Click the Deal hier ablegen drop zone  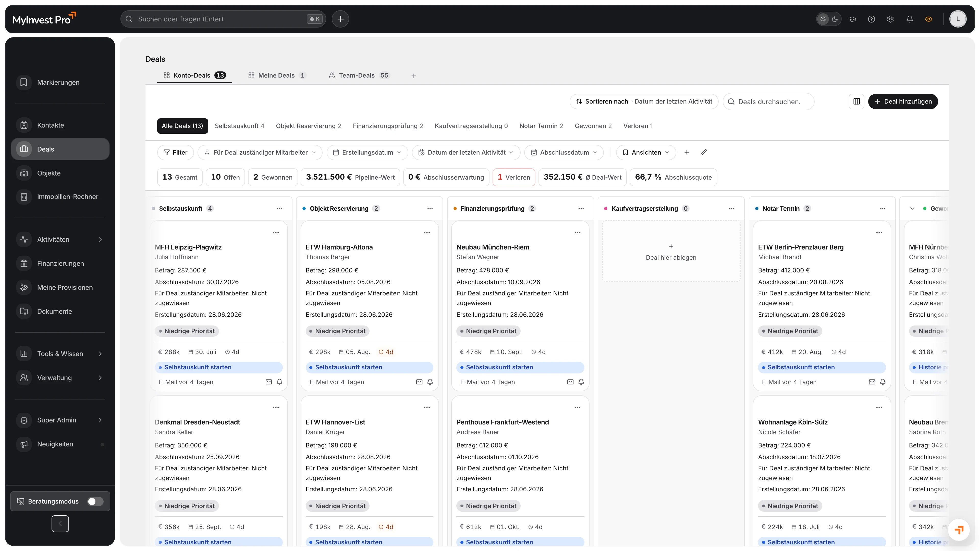(x=671, y=251)
